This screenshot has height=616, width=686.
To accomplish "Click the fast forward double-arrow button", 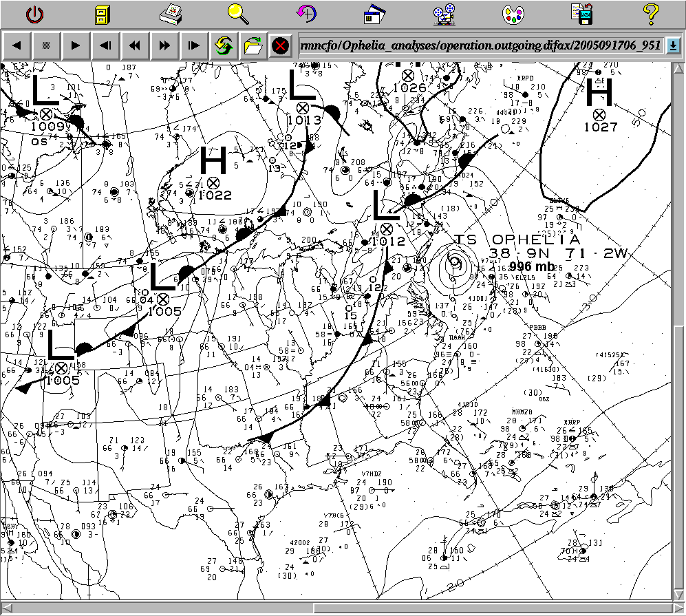I will pos(164,46).
